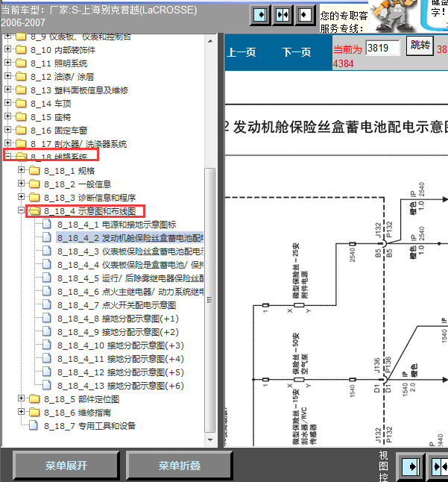Click the bottom split-center view icon
Screen dimensions: 448x482
pos(439,467)
